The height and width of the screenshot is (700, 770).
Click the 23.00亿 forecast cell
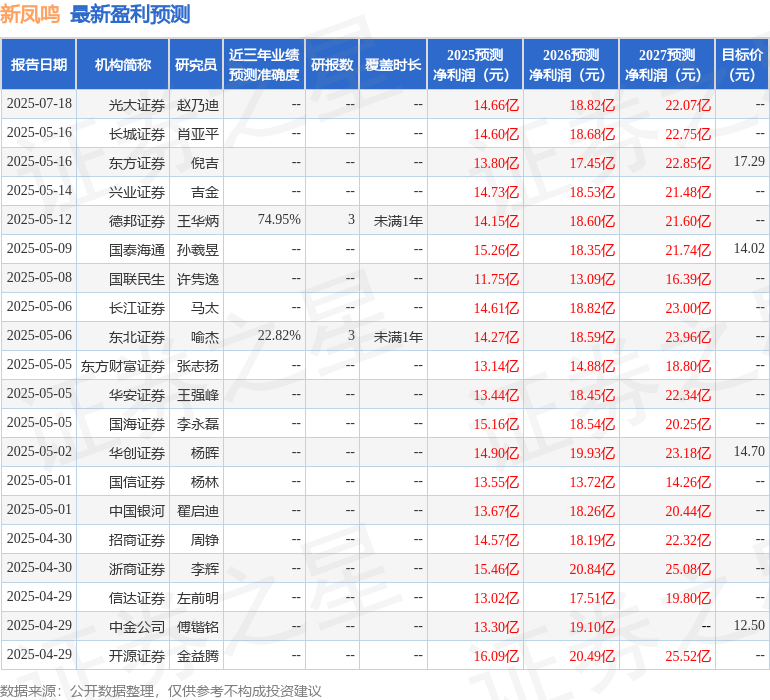pyautogui.click(x=688, y=308)
